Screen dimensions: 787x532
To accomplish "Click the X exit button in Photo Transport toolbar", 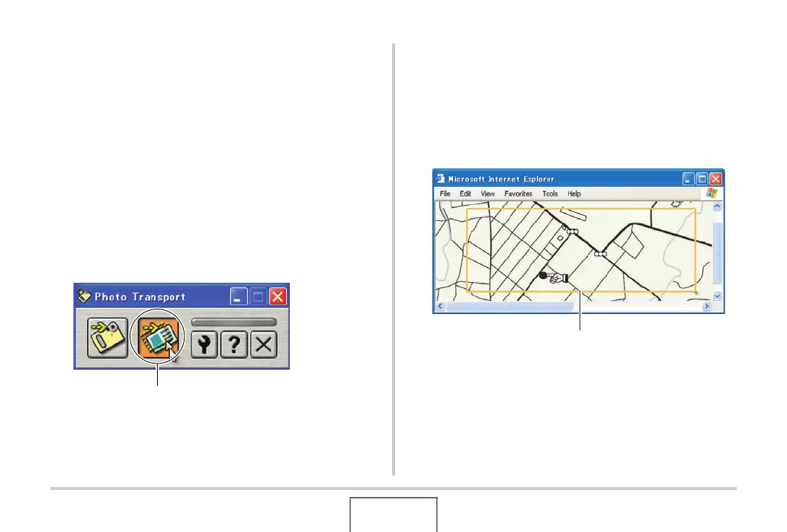I will [264, 345].
